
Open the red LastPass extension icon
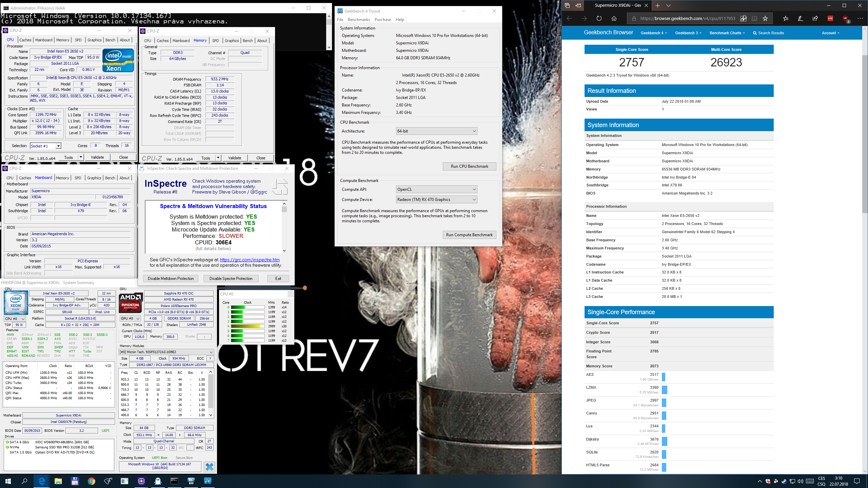point(830,18)
